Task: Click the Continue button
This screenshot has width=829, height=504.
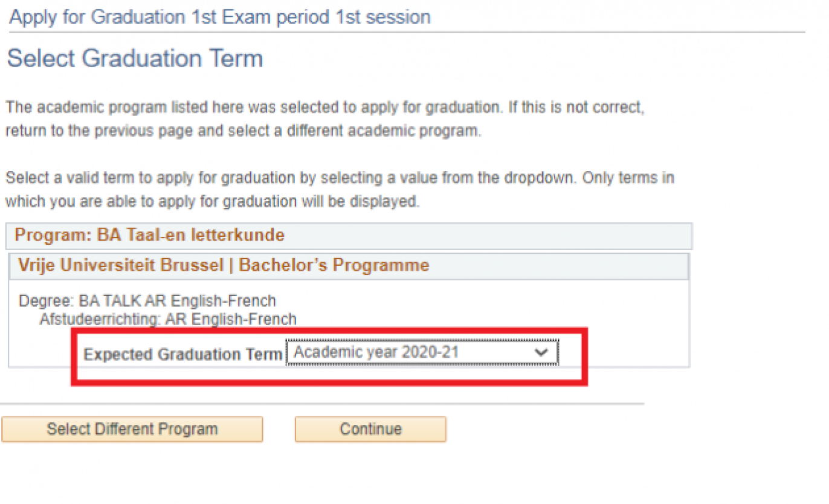Action: coord(370,429)
